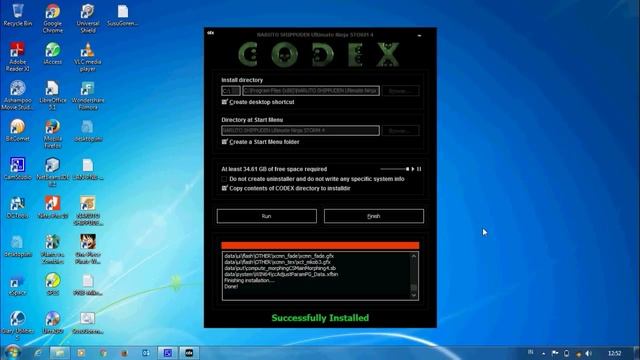
Task: Click the install log scrollbar down arrow
Action: (x=413, y=295)
